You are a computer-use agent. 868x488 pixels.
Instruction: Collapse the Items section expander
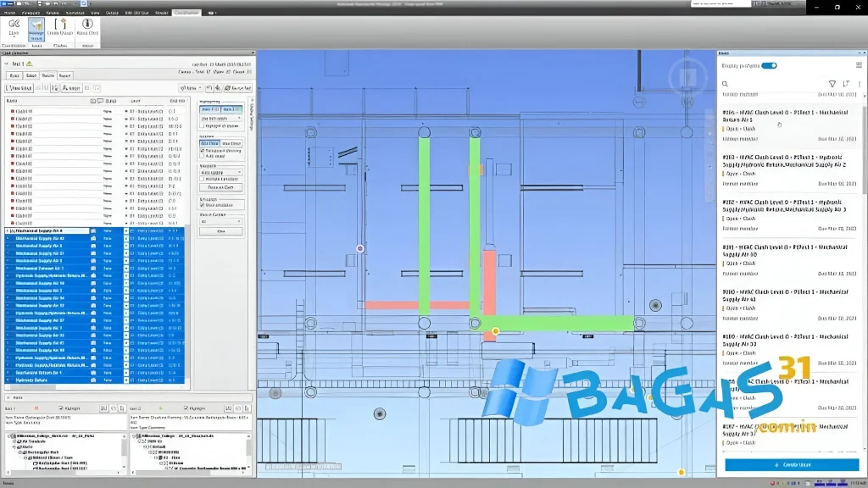point(8,398)
